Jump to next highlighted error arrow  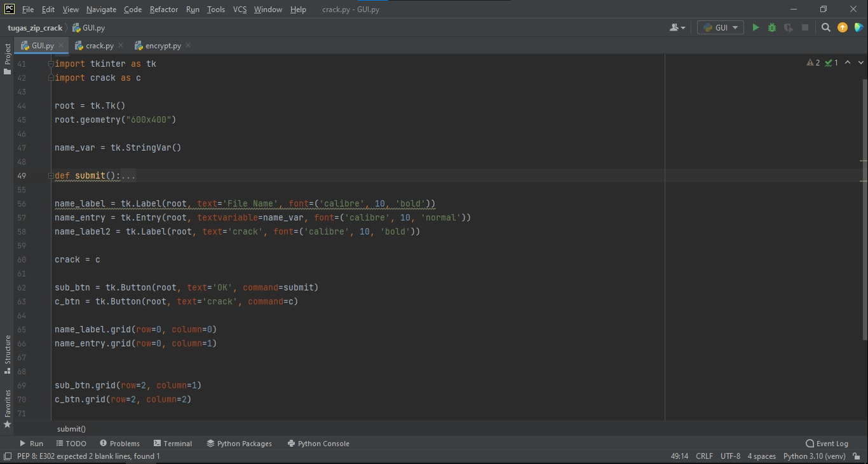click(861, 63)
